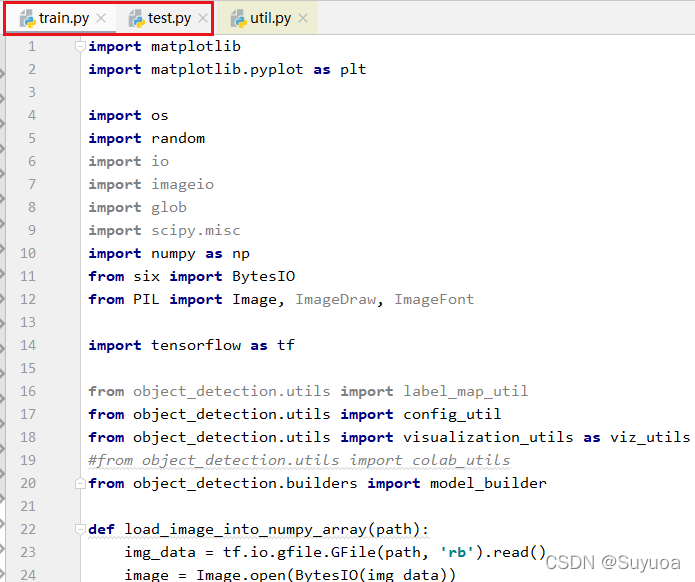Close the train.py tab
The image size is (695, 582).
click(101, 18)
